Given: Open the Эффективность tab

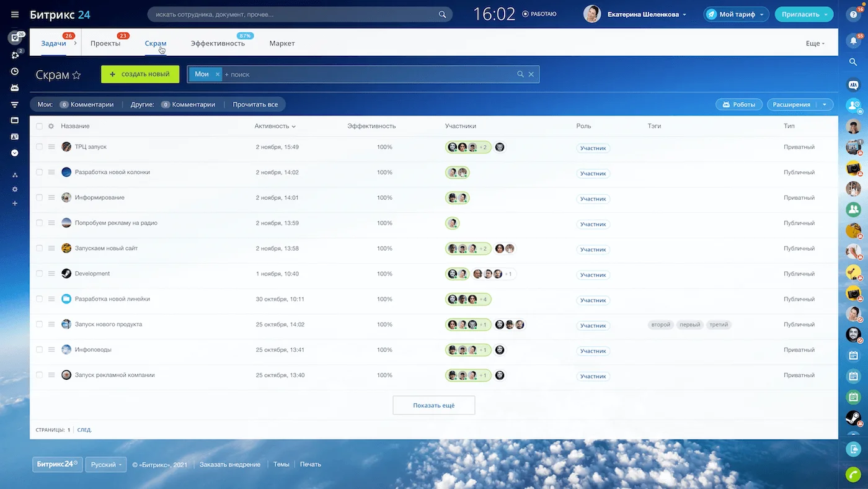Looking at the screenshot, I should (218, 43).
